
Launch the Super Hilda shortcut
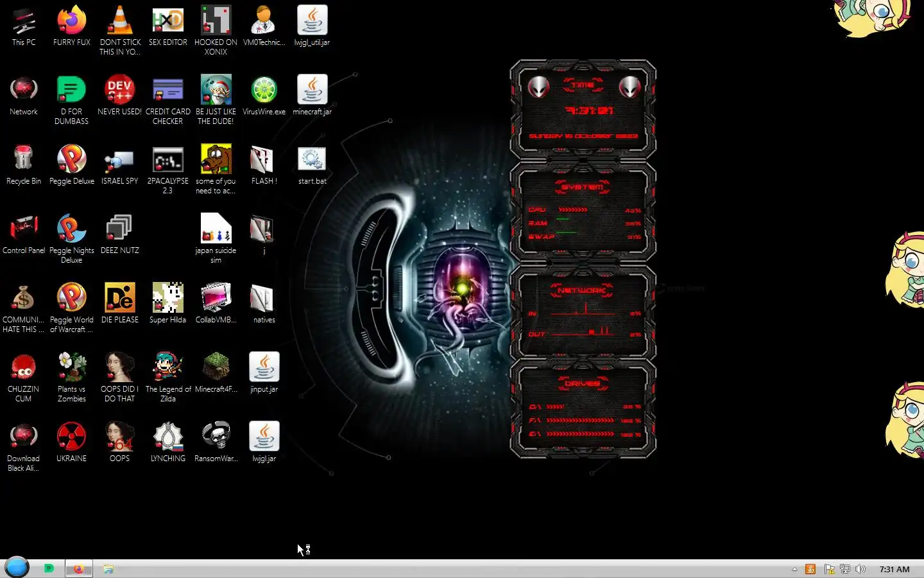tap(168, 304)
